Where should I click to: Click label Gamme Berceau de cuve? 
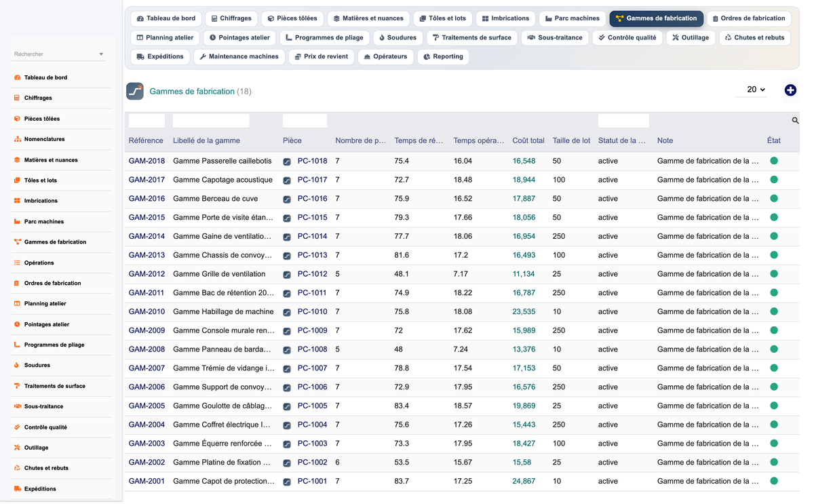[x=216, y=199]
